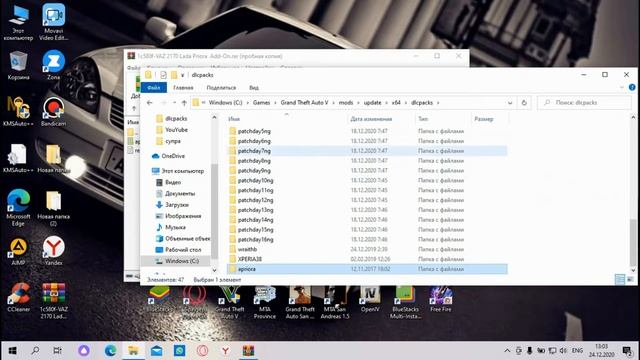The image size is (640, 360).
Task: Open AIMP desktop shortcut
Action: (x=18, y=251)
